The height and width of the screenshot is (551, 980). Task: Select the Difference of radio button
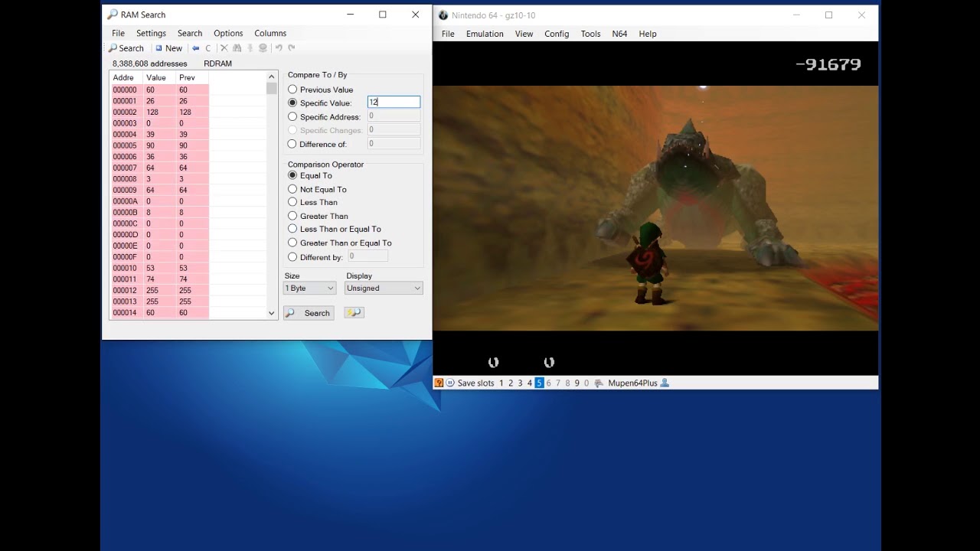click(x=292, y=144)
